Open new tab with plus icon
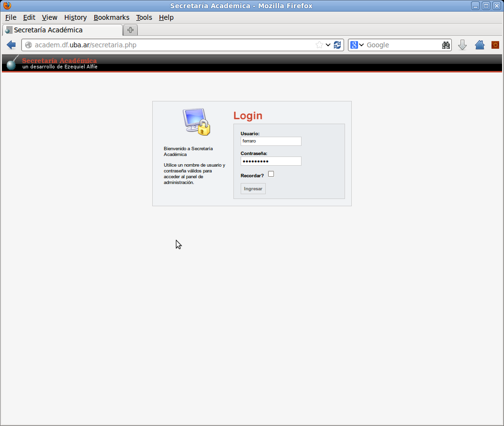Image resolution: width=504 pixels, height=426 pixels. pos(130,30)
